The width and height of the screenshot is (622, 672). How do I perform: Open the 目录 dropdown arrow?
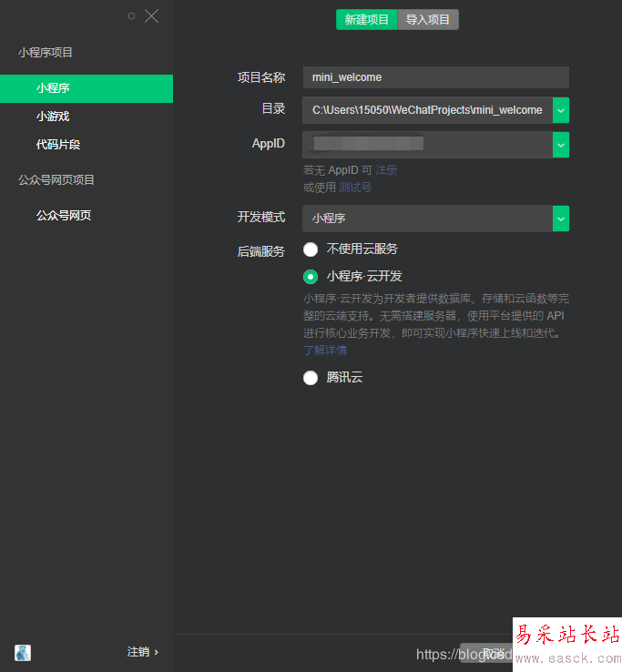pyautogui.click(x=561, y=110)
